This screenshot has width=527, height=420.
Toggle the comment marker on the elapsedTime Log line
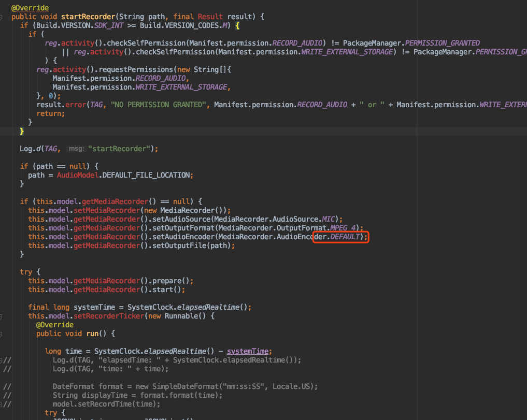pos(7,360)
